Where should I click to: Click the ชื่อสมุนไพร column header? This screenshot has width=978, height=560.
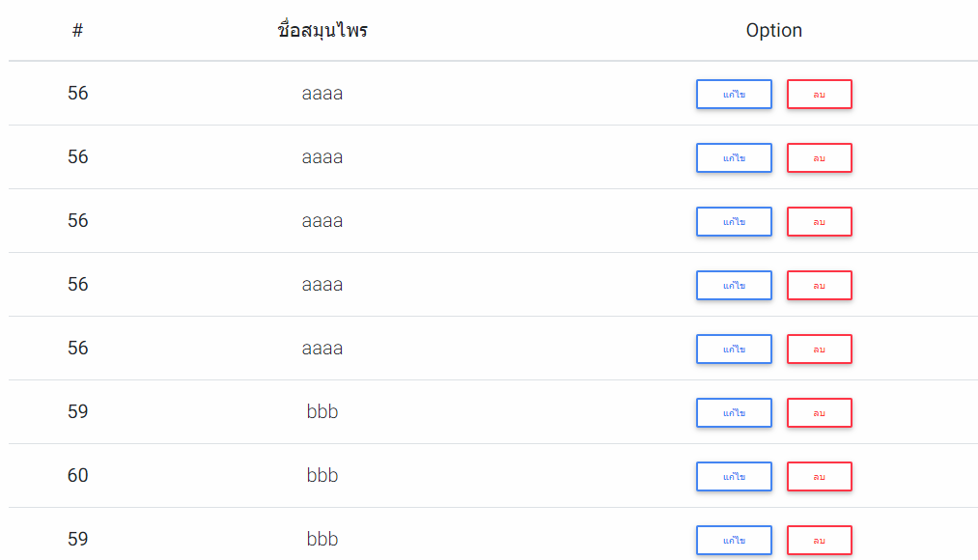tap(322, 29)
